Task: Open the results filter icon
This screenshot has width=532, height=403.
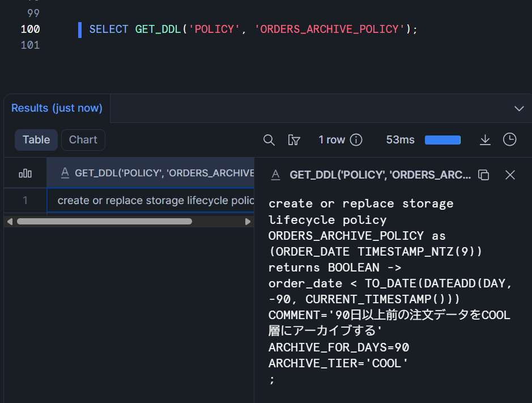Action: [293, 140]
